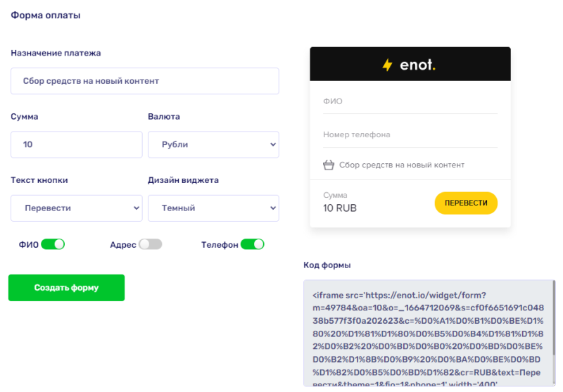This screenshot has width=563, height=392.
Task: Enable the Адрес toggle switch
Action: [x=151, y=244]
